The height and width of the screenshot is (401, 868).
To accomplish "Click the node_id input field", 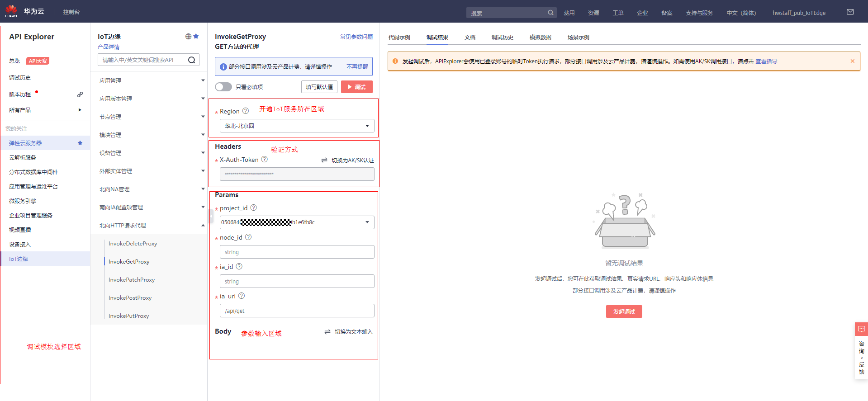I will 297,252.
